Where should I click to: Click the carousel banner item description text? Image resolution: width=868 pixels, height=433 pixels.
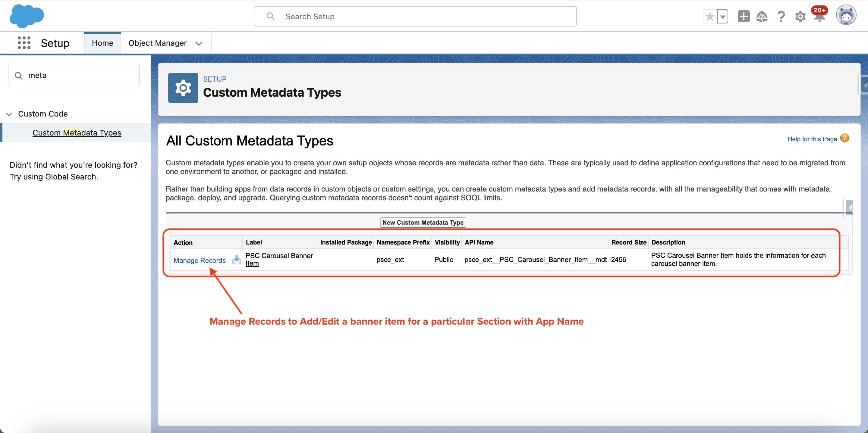[738, 259]
